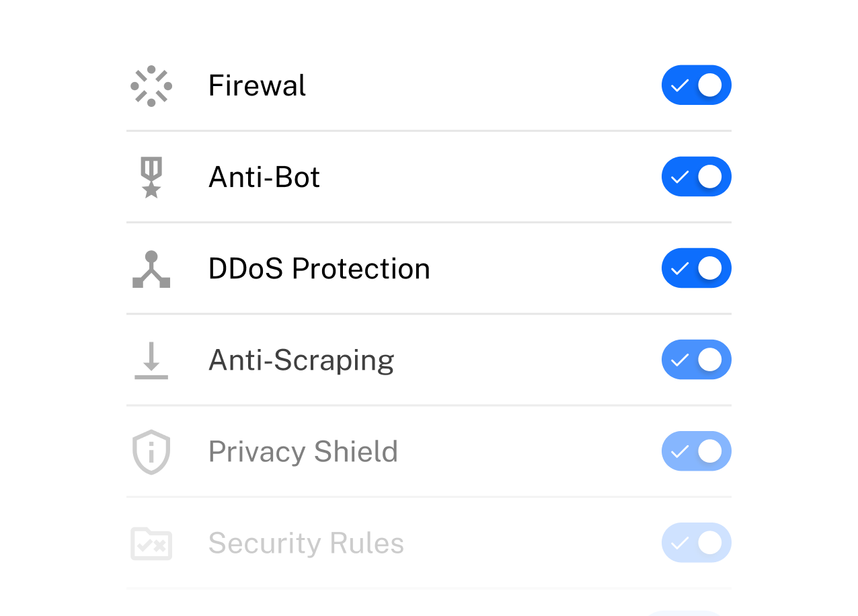Click the white knob of the Security Rules switch
Screen dimensions: 858x616
pos(710,543)
